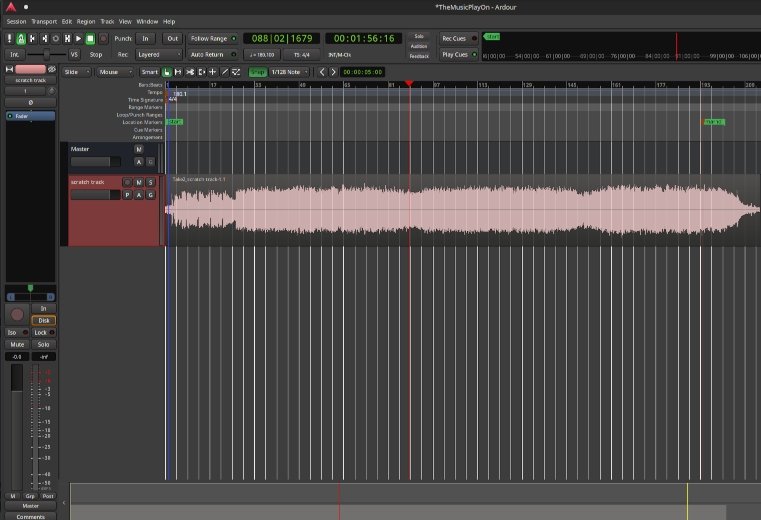Open the 1/128 Note grid dropdown
This screenshot has height=520, width=761.
tap(290, 72)
